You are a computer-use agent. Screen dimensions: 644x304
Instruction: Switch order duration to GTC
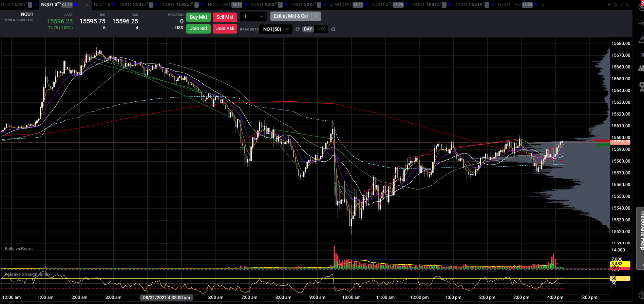pyautogui.click(x=321, y=29)
